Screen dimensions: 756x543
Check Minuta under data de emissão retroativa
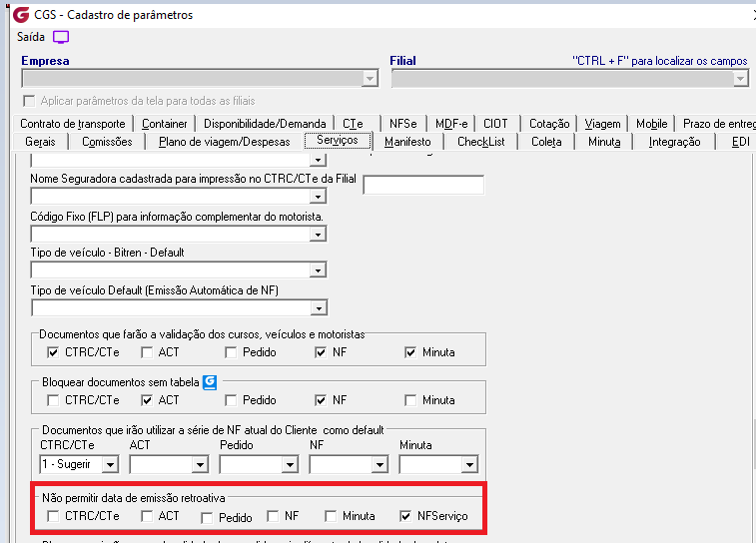pos(331,516)
